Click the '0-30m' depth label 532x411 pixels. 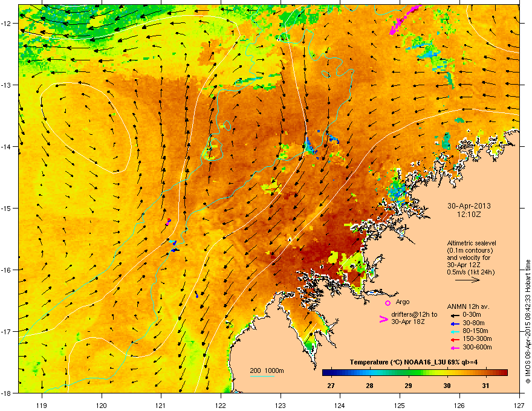click(x=472, y=315)
